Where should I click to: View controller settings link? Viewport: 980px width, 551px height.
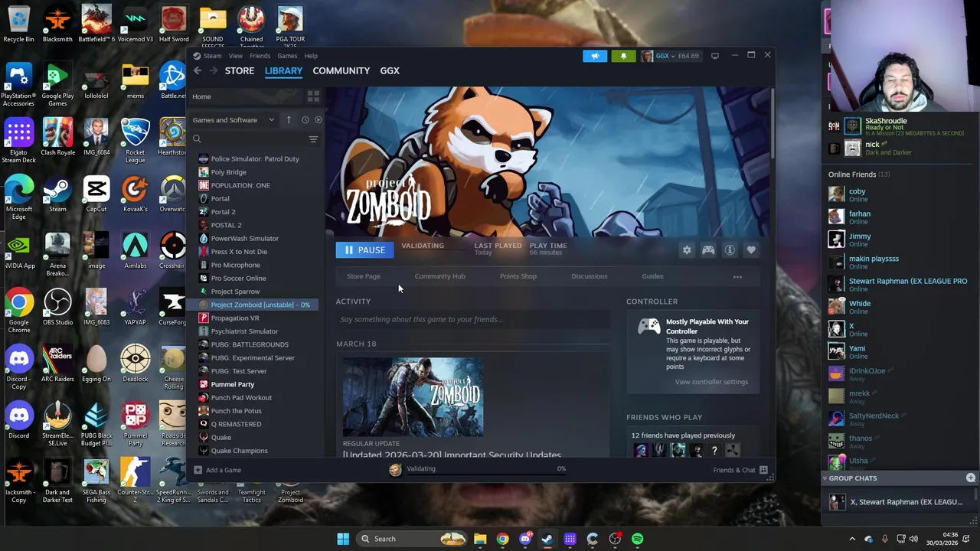click(x=711, y=382)
